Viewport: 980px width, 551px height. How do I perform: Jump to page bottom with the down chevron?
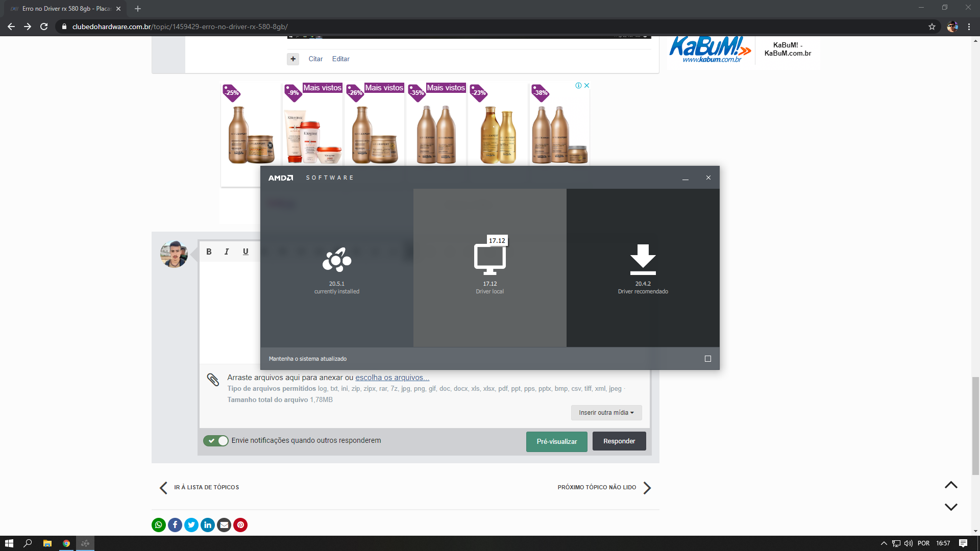[x=951, y=507]
